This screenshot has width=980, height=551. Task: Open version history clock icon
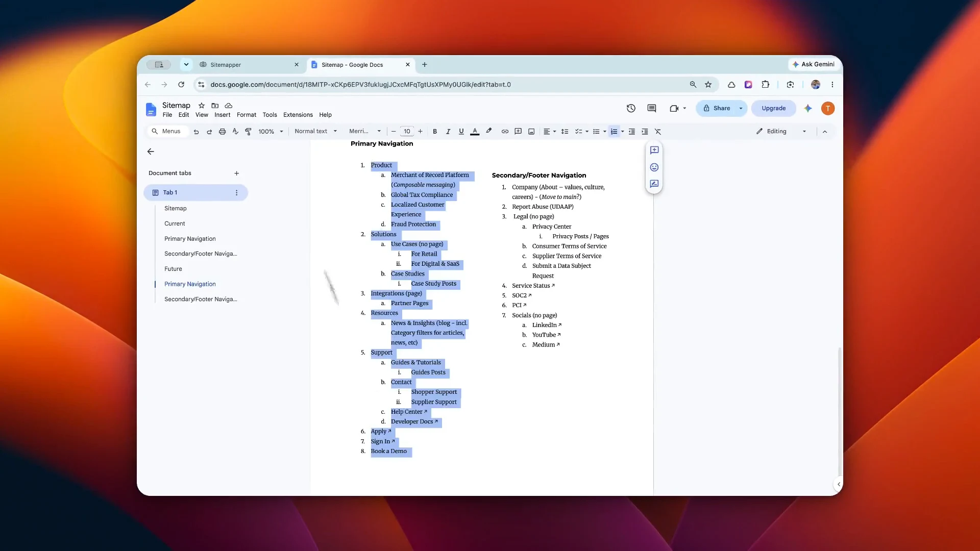(x=631, y=108)
